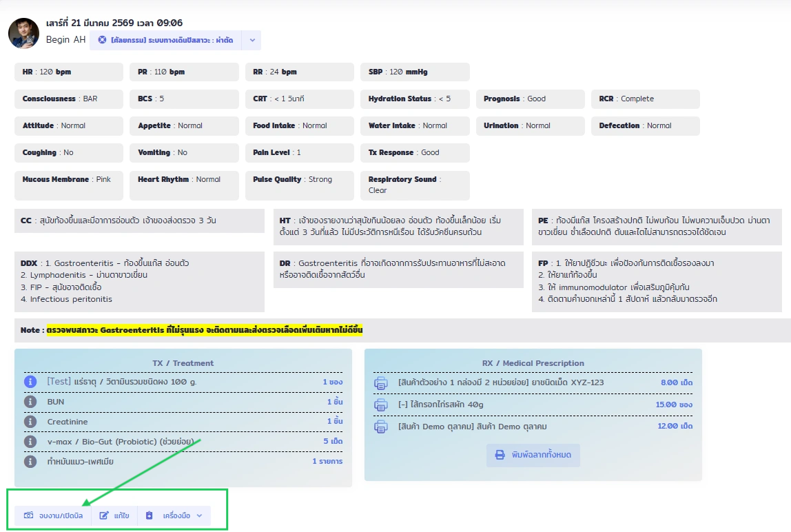Click the Mucous Membrane Pink field
The image size is (791, 532).
pyautogui.click(x=69, y=185)
